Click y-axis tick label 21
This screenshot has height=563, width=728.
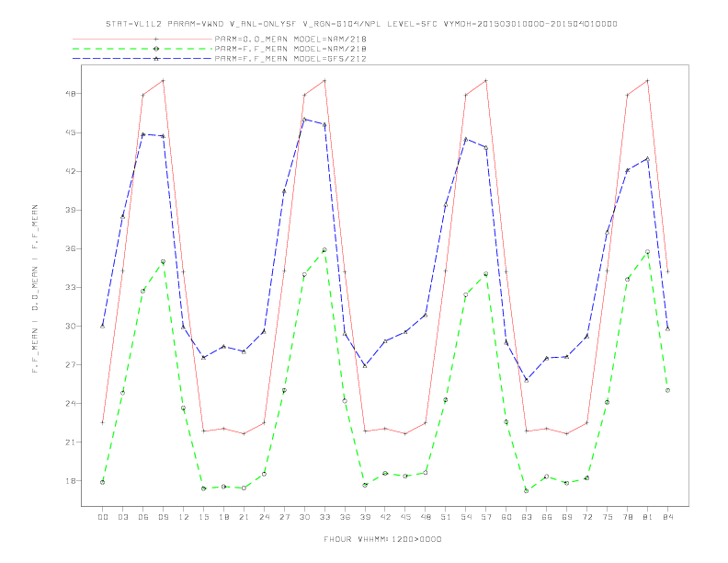tap(73, 442)
